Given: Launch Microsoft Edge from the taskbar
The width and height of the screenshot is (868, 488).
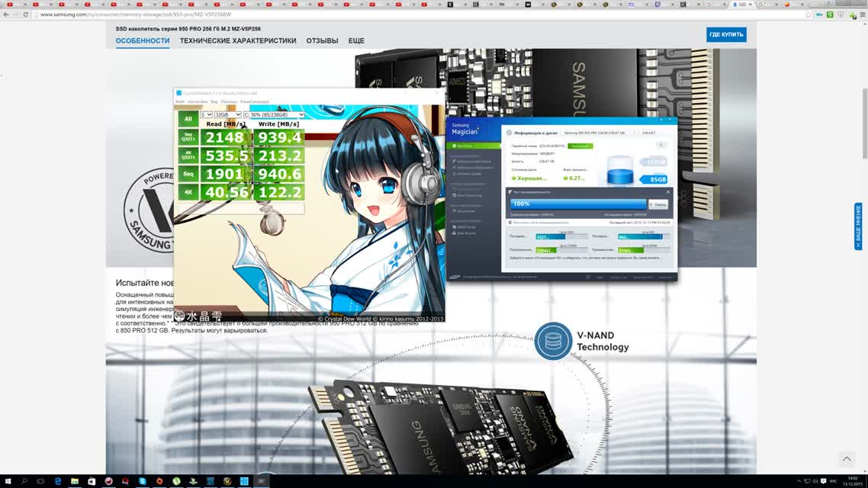Looking at the screenshot, I should [x=57, y=481].
